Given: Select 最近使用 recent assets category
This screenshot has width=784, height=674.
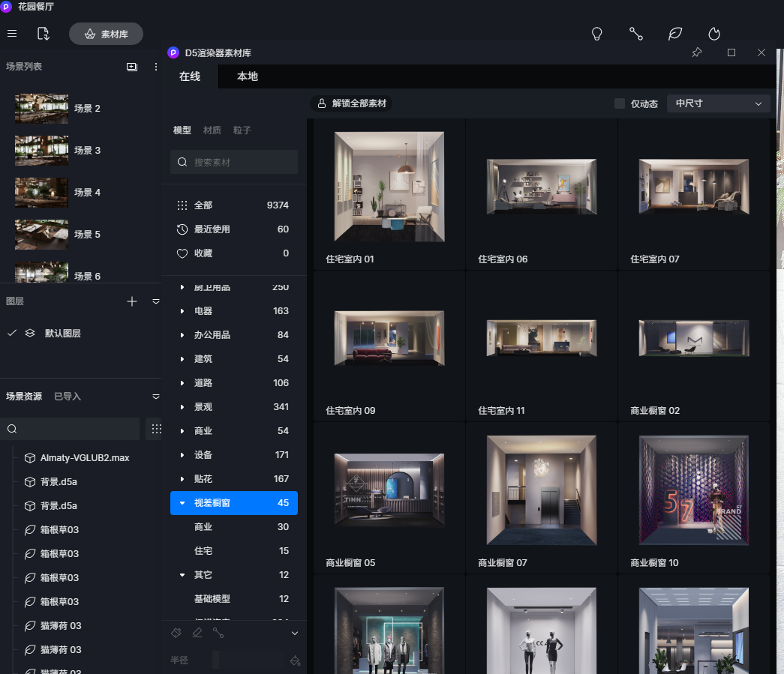Looking at the screenshot, I should [x=233, y=229].
